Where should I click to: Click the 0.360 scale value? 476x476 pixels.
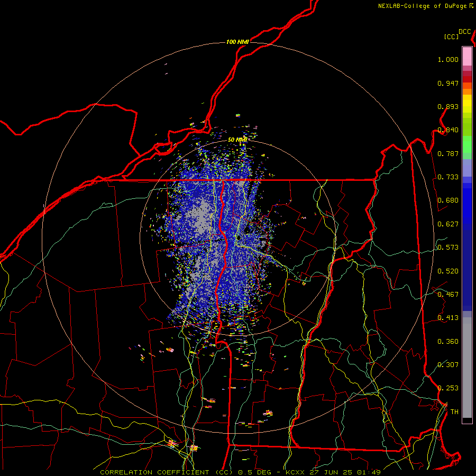click(x=448, y=342)
